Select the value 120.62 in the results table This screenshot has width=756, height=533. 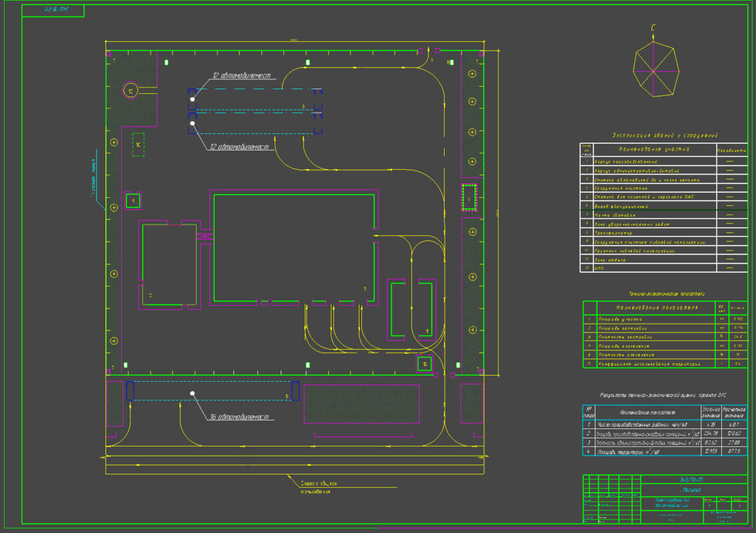(x=734, y=434)
